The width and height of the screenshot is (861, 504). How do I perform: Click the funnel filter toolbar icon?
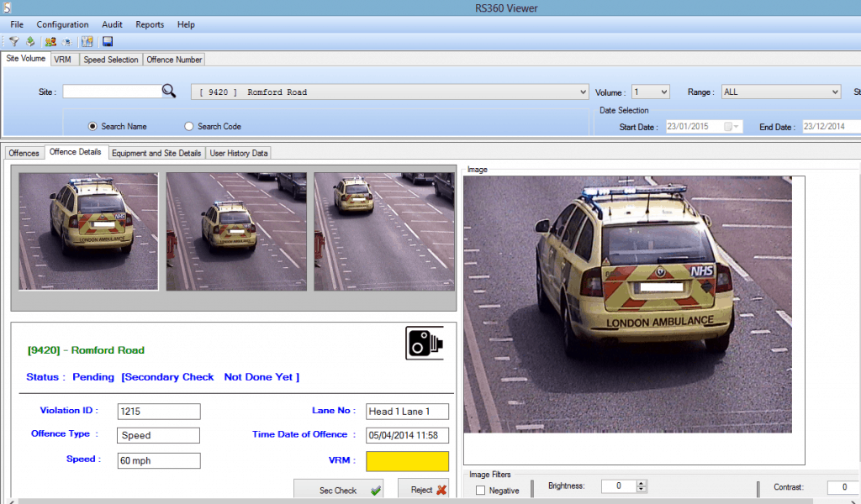[14, 42]
